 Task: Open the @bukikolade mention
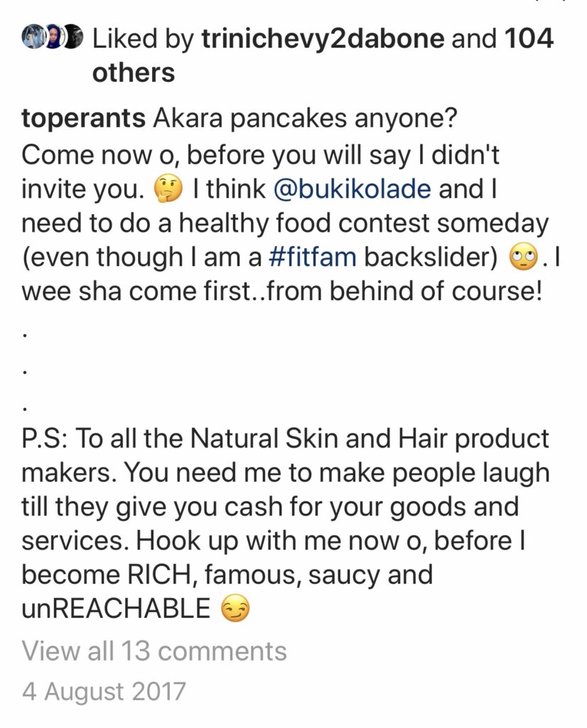(352, 189)
